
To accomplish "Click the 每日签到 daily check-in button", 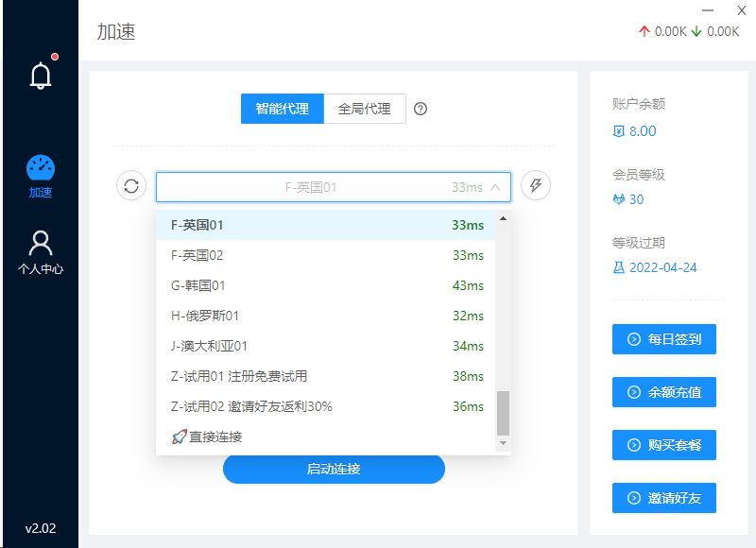I will pos(663,339).
